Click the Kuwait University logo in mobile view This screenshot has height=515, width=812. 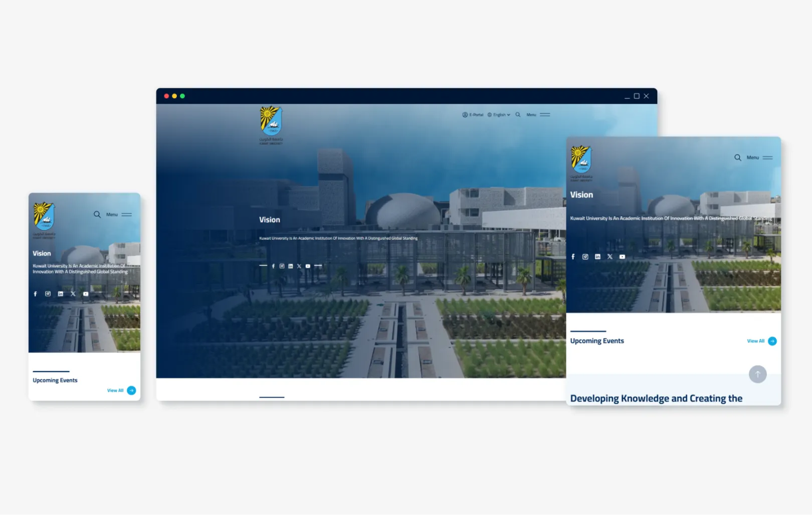click(x=44, y=218)
